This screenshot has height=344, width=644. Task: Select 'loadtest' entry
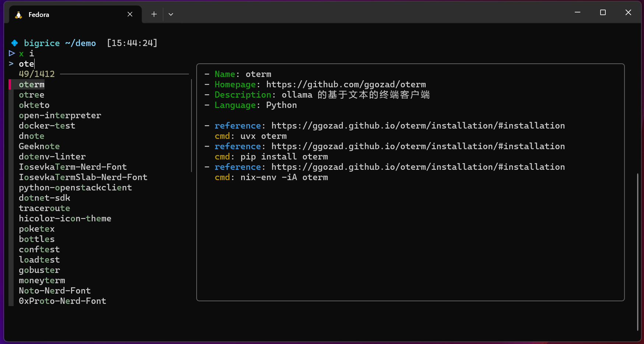point(39,260)
